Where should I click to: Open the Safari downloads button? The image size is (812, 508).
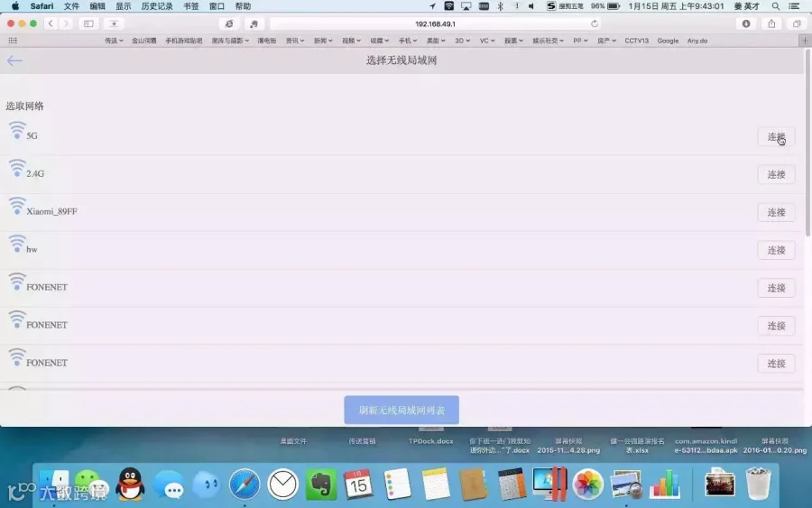click(x=746, y=23)
